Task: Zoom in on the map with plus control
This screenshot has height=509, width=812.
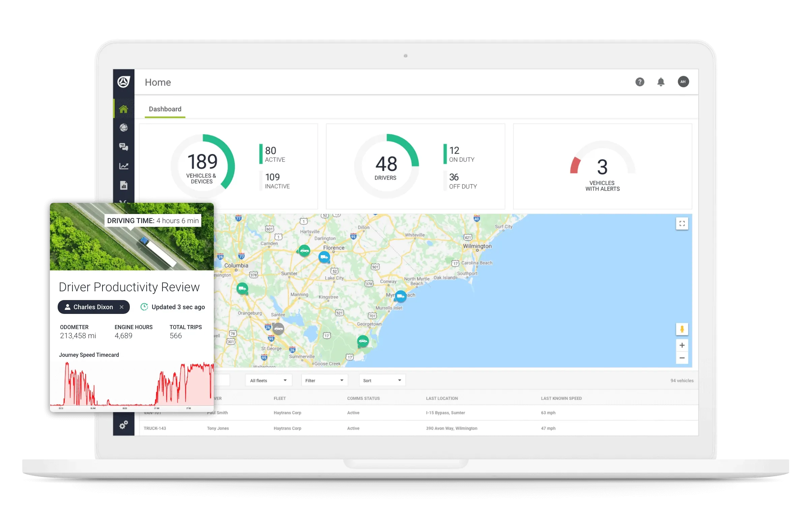Action: click(x=682, y=345)
